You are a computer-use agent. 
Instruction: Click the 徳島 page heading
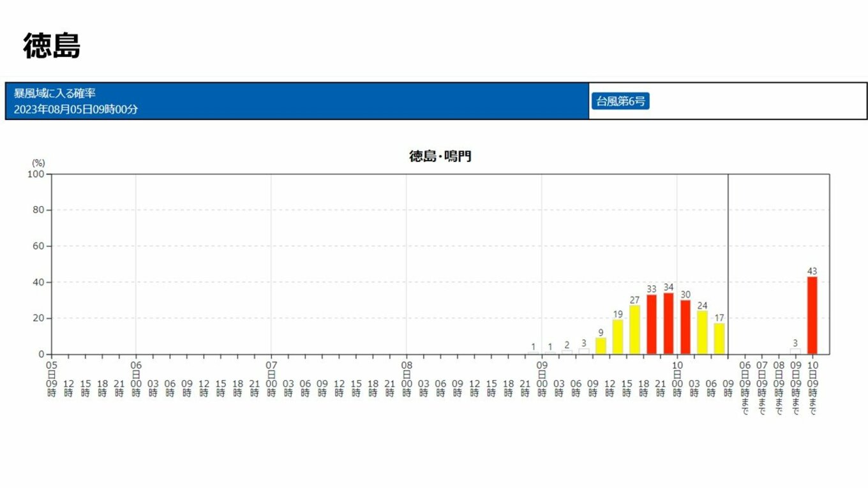[52, 46]
